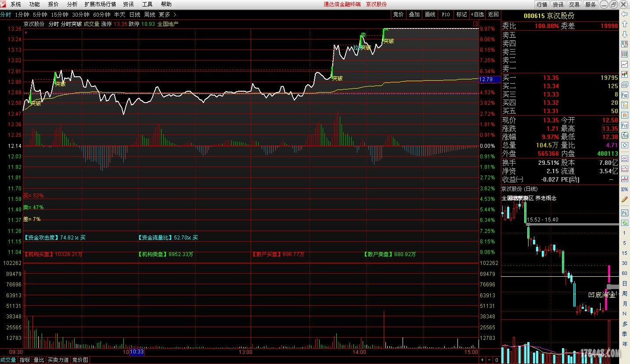Expand the 更多 periods arrow
This screenshot has height=364, width=630.
click(x=175, y=14)
